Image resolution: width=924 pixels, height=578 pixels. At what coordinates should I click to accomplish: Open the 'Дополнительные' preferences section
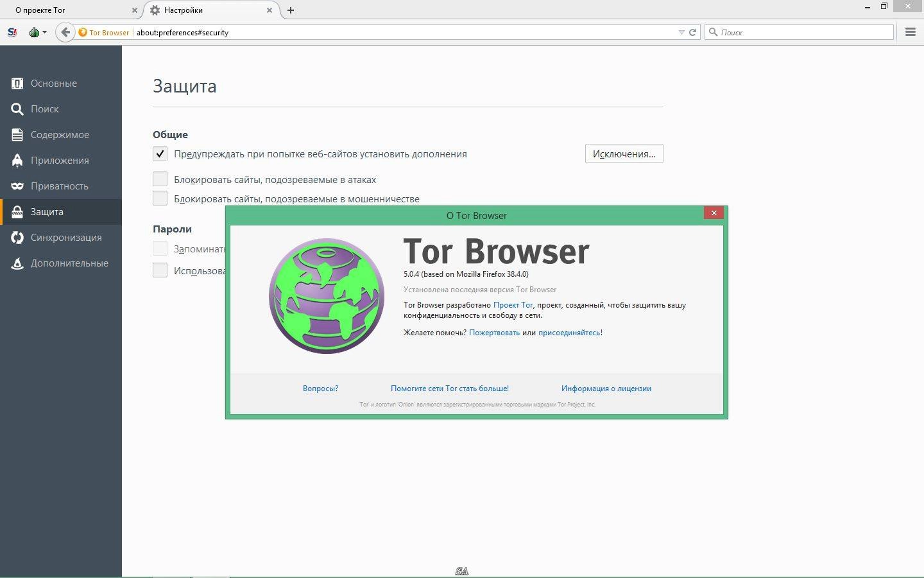pyautogui.click(x=61, y=263)
